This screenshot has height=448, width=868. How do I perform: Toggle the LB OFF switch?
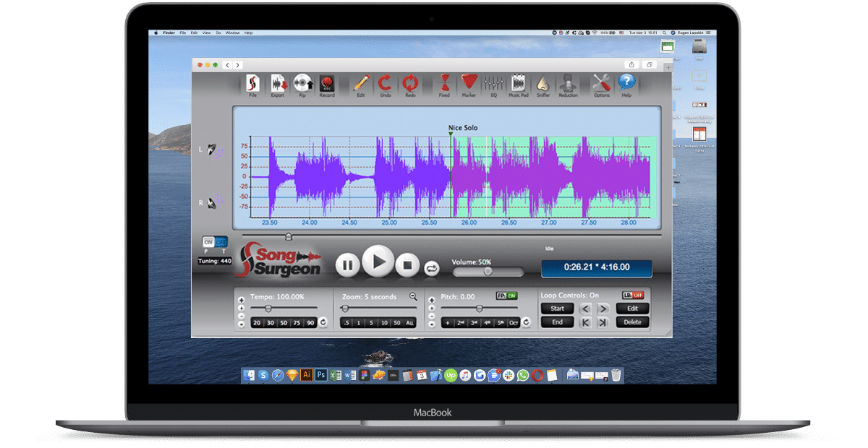[632, 295]
